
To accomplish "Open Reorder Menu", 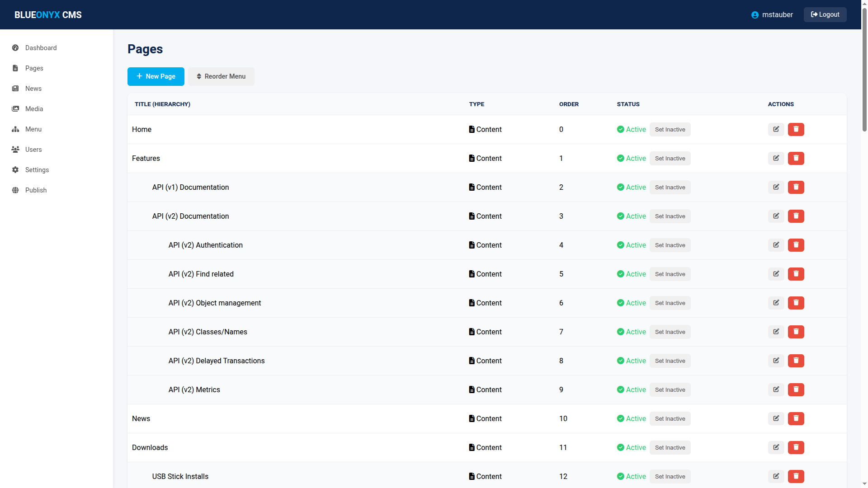I will coord(221,76).
